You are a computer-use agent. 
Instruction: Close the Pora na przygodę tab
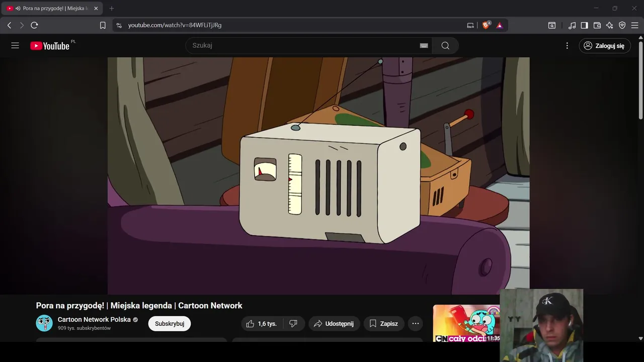(x=96, y=9)
